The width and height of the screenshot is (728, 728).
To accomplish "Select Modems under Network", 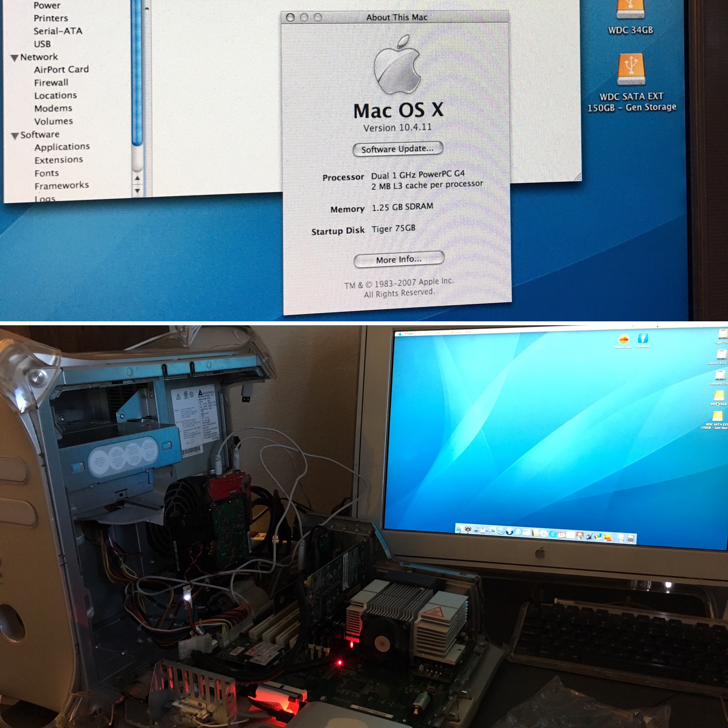I will pyautogui.click(x=53, y=108).
